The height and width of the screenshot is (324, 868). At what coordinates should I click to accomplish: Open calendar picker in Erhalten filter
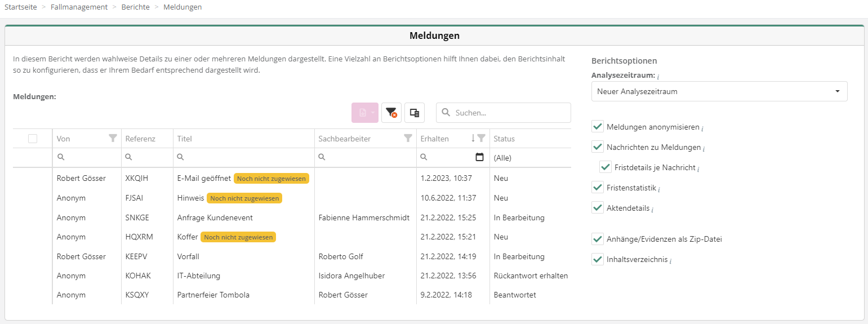[x=479, y=158]
